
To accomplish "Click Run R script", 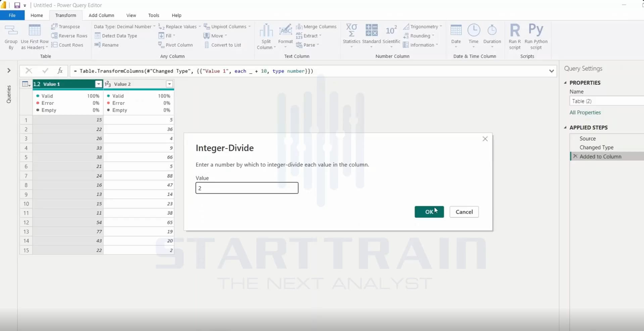I will [515, 37].
